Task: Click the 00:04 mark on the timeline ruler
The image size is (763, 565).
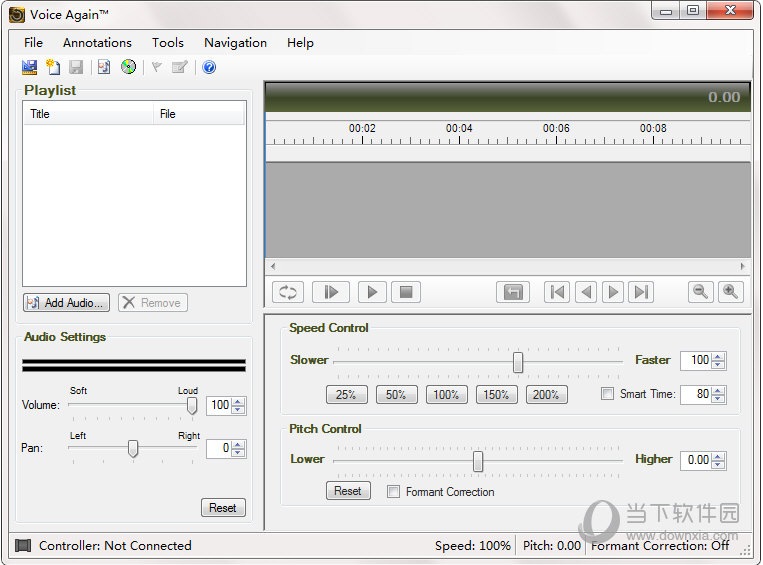Action: (459, 128)
